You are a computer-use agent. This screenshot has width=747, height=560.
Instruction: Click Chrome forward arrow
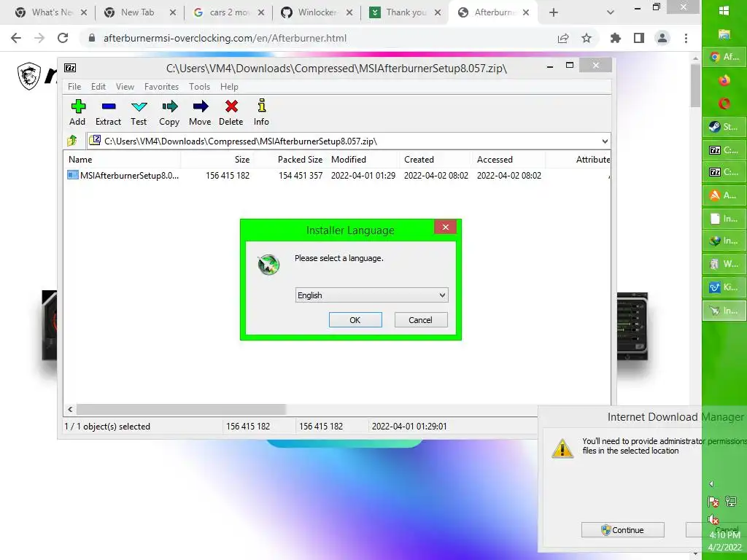pyautogui.click(x=39, y=38)
